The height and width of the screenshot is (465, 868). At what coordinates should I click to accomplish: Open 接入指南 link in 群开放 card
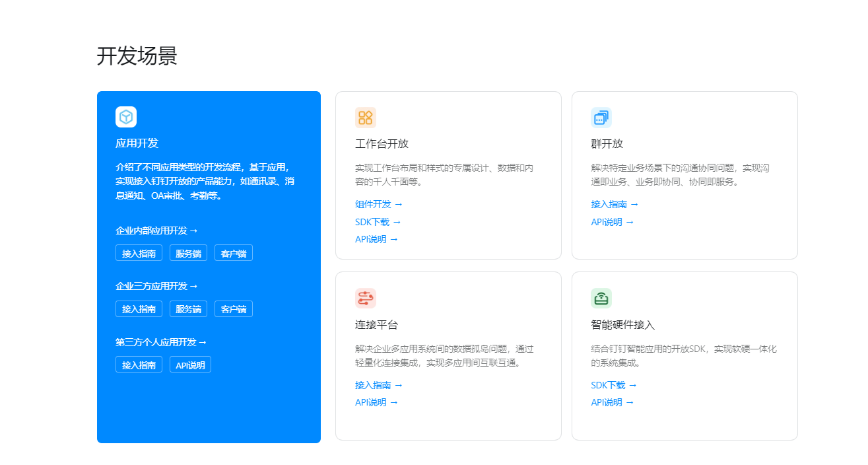pyautogui.click(x=615, y=204)
